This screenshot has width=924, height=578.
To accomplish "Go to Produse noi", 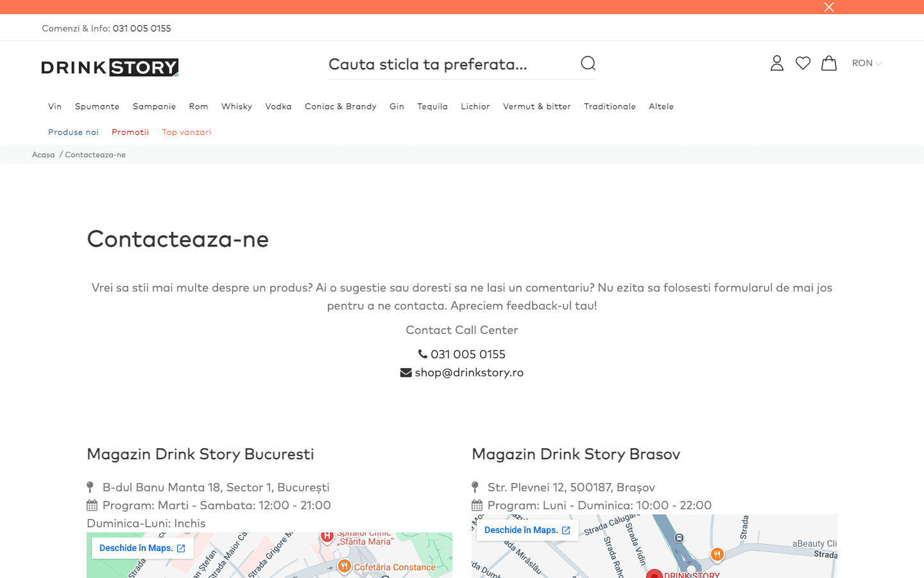I will click(x=73, y=132).
